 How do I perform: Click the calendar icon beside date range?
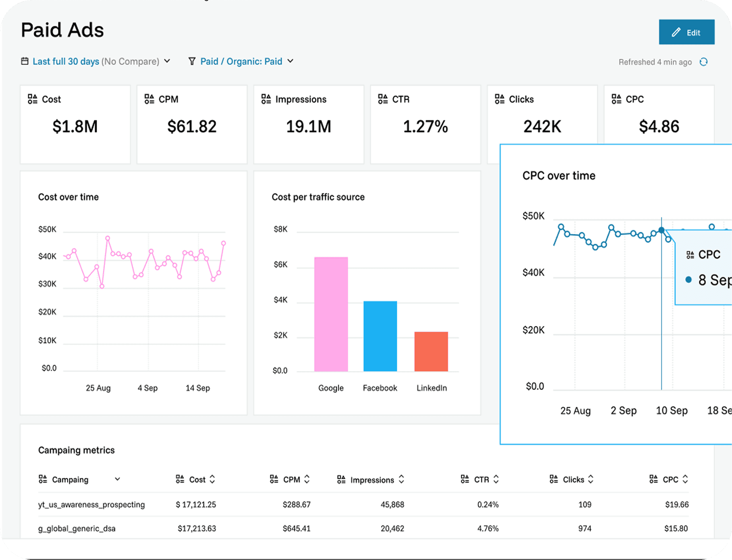point(25,61)
